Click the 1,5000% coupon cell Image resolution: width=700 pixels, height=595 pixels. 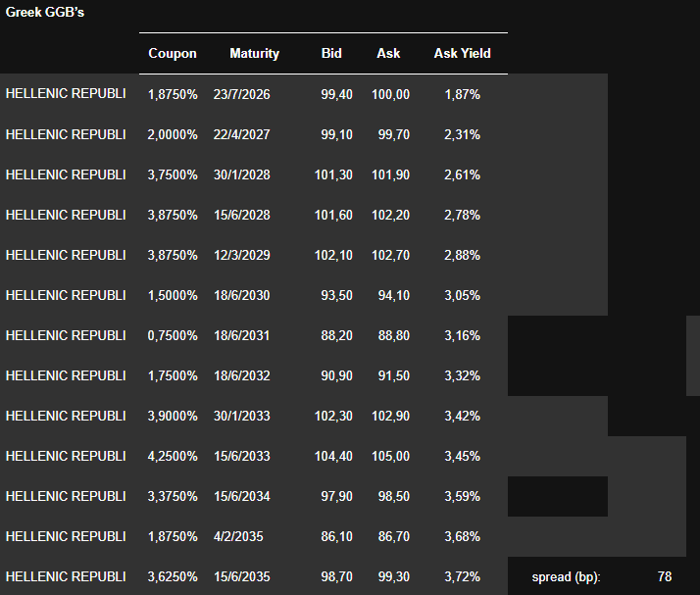pyautogui.click(x=173, y=295)
